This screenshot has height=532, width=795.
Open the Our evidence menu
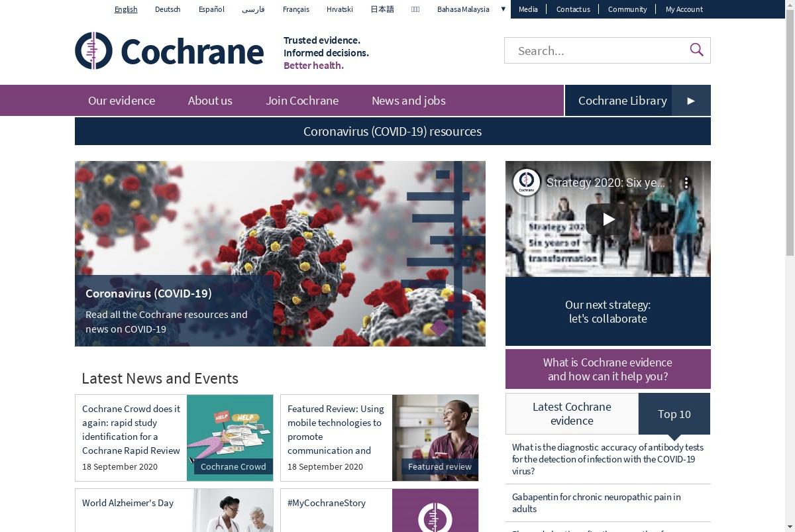[121, 101]
